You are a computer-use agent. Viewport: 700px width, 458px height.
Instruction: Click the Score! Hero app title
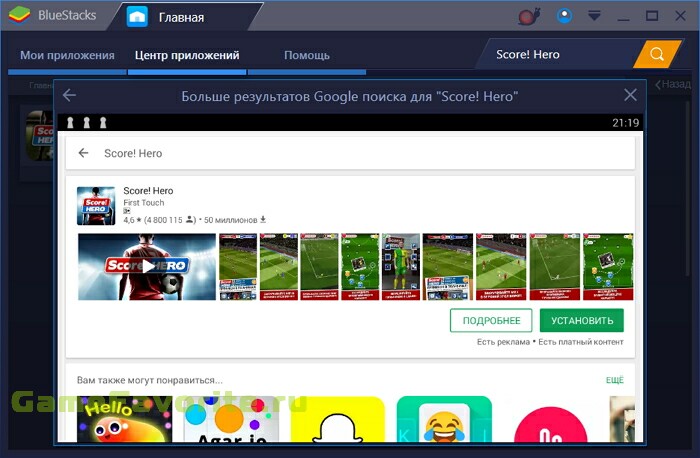coord(148,191)
